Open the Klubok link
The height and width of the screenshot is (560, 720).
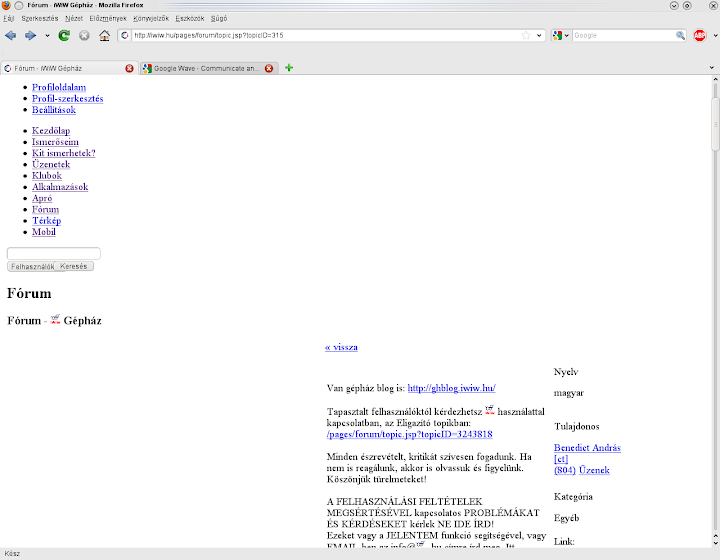point(47,175)
